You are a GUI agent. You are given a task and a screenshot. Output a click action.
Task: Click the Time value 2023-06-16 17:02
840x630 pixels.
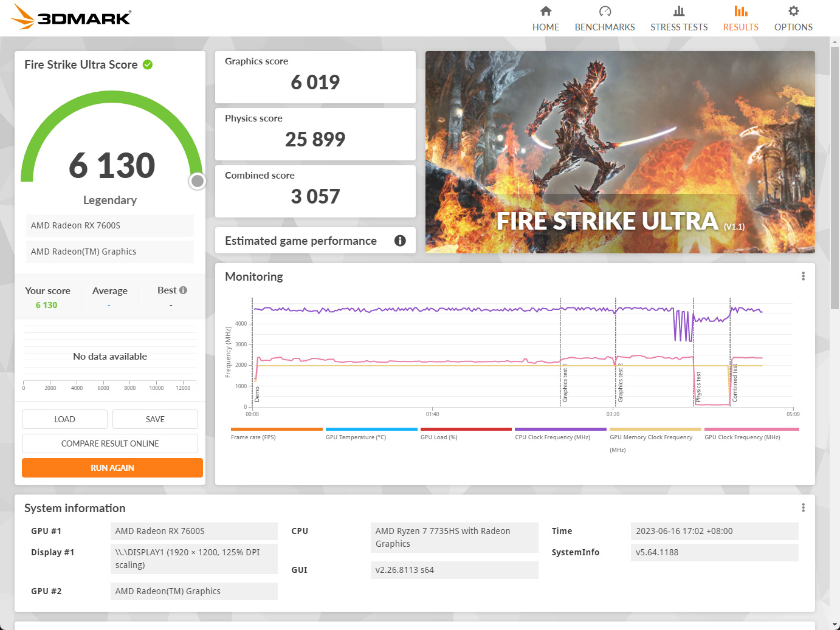[714, 531]
